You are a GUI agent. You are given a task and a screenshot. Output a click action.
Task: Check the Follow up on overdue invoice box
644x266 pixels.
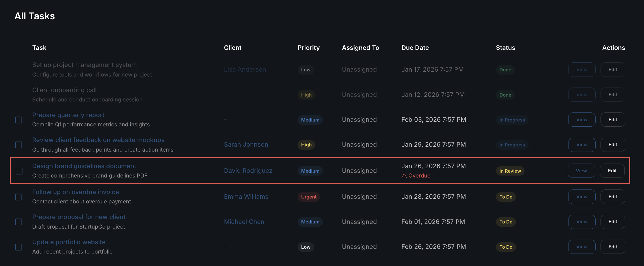coord(19,197)
